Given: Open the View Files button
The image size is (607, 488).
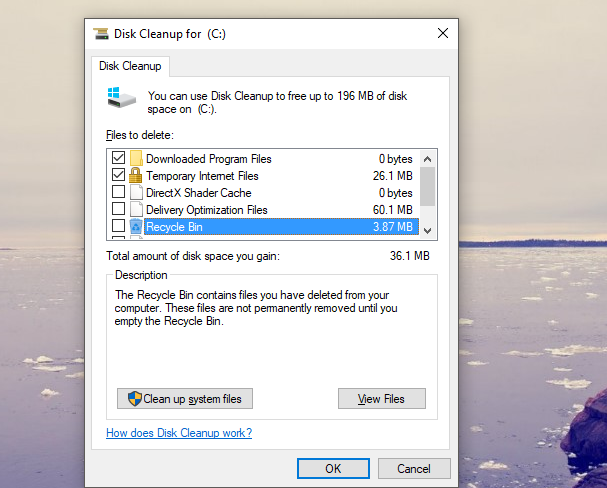Looking at the screenshot, I should [x=382, y=399].
